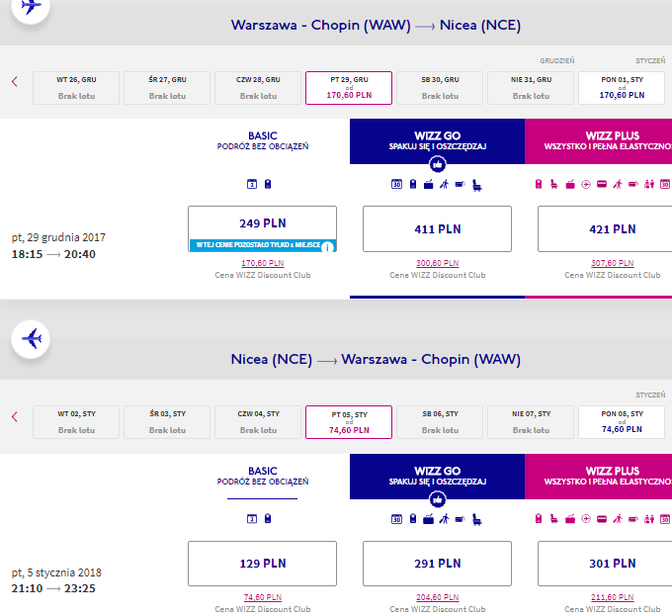Viewport: 672px width, 616px height.
Task: Click the cabin bag icon under outbound BASIC
Action: click(x=268, y=184)
